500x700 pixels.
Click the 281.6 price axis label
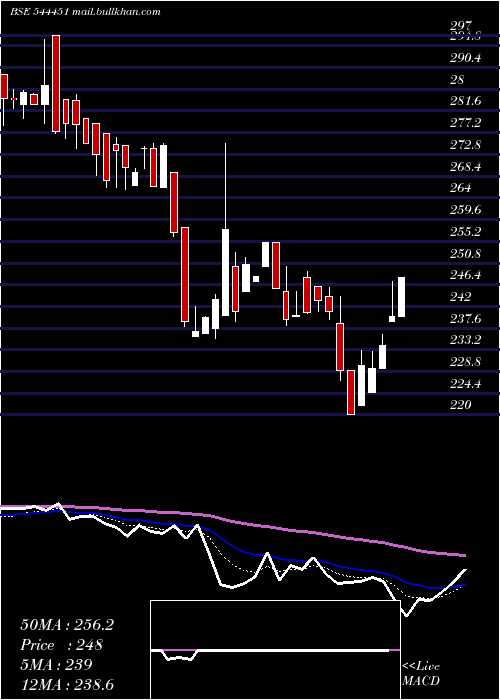(x=466, y=101)
